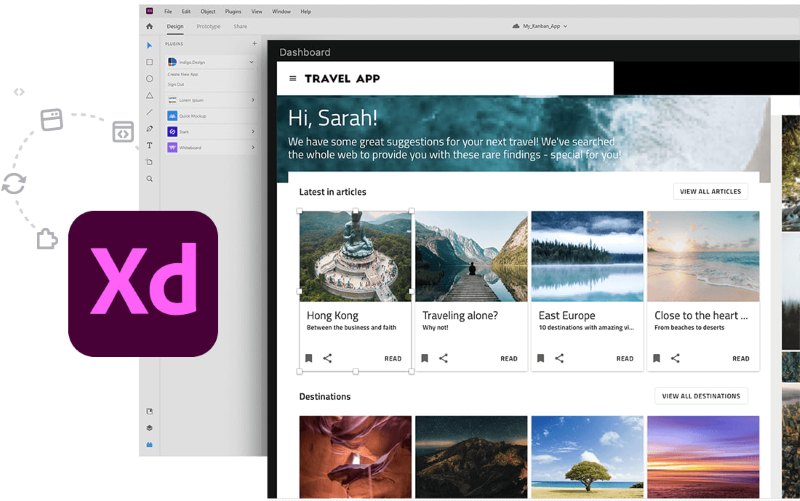Viewport: 800px width, 501px height.
Task: Bookmark the Hong Kong article
Action: [x=309, y=358]
